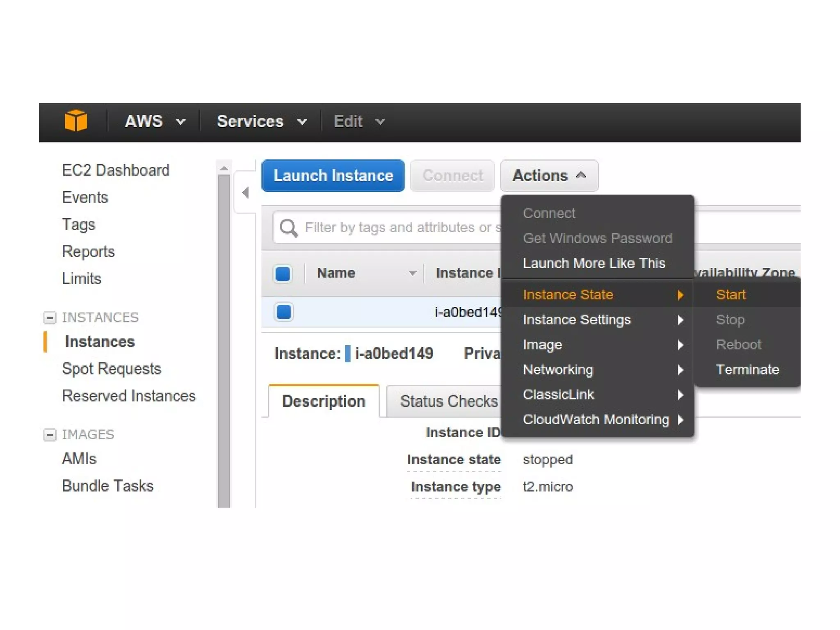Image resolution: width=840 pixels, height=630 pixels.
Task: Collapse the INSTANCES section minus icon
Action: point(50,317)
